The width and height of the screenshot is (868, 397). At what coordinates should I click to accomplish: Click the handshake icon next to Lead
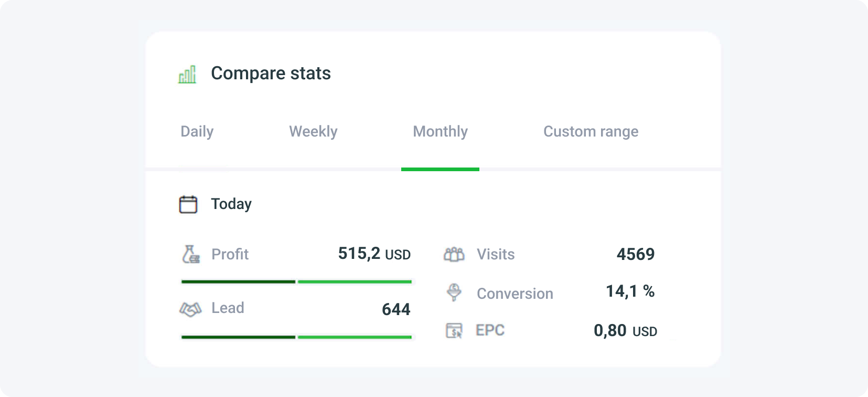click(191, 309)
